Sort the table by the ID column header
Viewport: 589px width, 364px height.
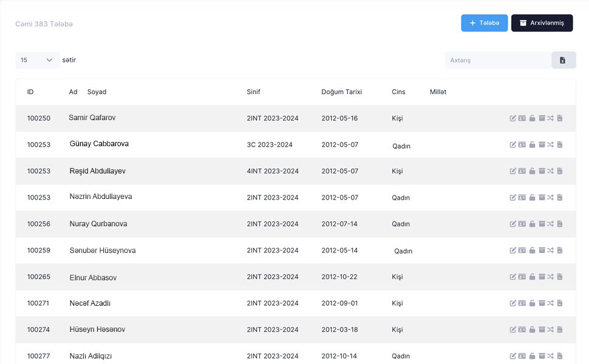(x=30, y=92)
